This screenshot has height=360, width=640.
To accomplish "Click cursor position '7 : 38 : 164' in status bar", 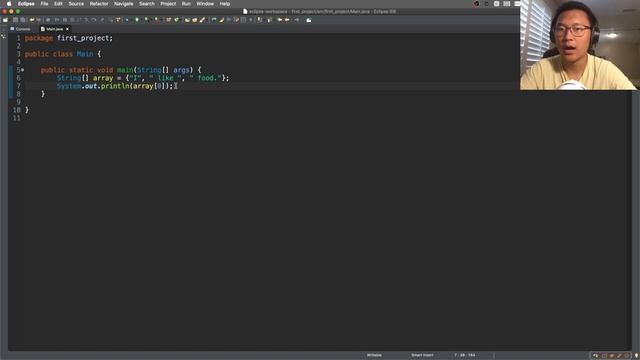I will point(464,355).
